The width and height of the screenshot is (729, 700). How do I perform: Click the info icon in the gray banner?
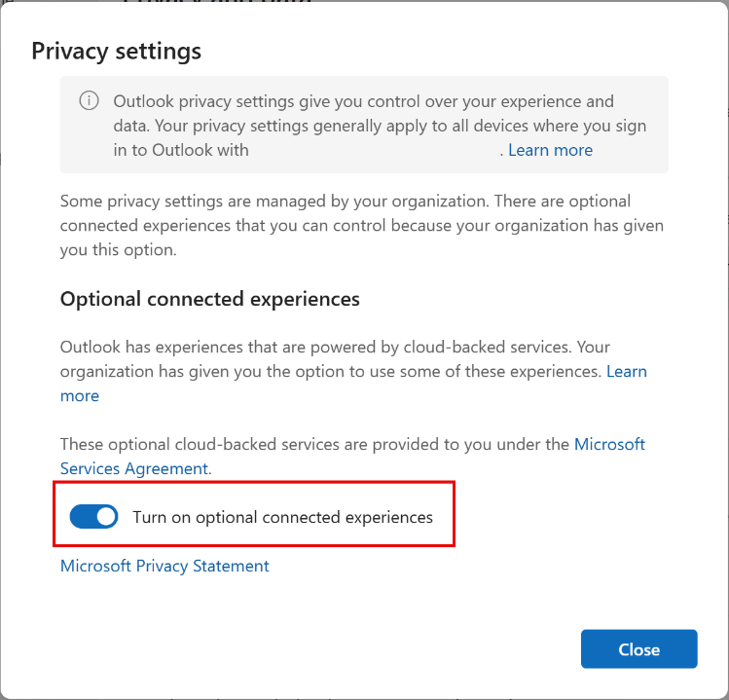coord(90,101)
